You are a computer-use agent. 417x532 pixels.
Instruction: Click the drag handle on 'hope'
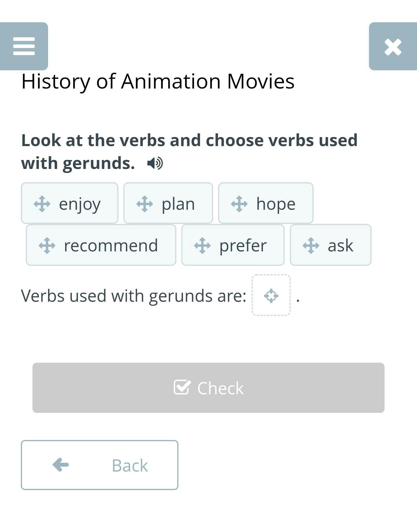(239, 204)
